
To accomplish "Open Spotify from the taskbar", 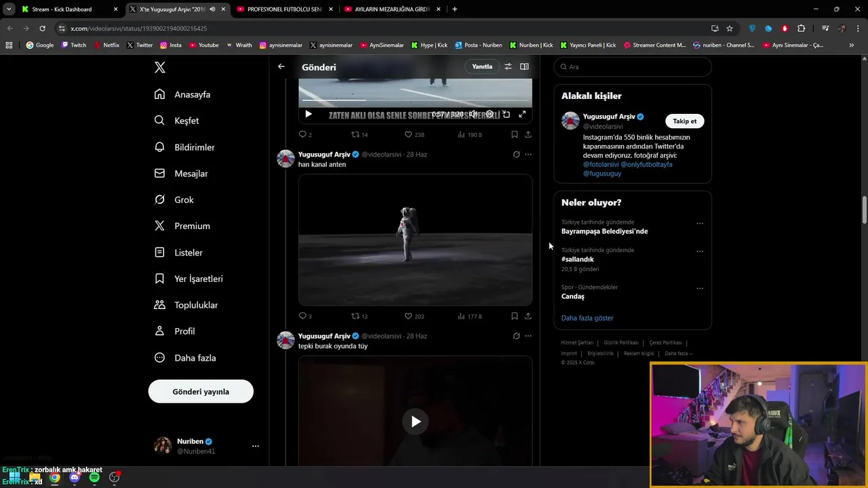I will pyautogui.click(x=94, y=477).
